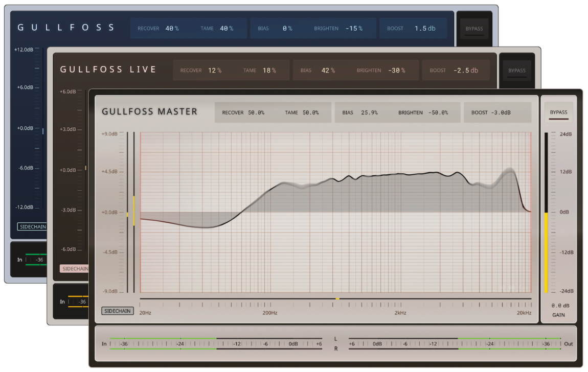Image resolution: width=588 pixels, height=372 pixels.
Task: Select the TAME 50.0% parameter in Gullfoss Master
Action: [x=310, y=112]
